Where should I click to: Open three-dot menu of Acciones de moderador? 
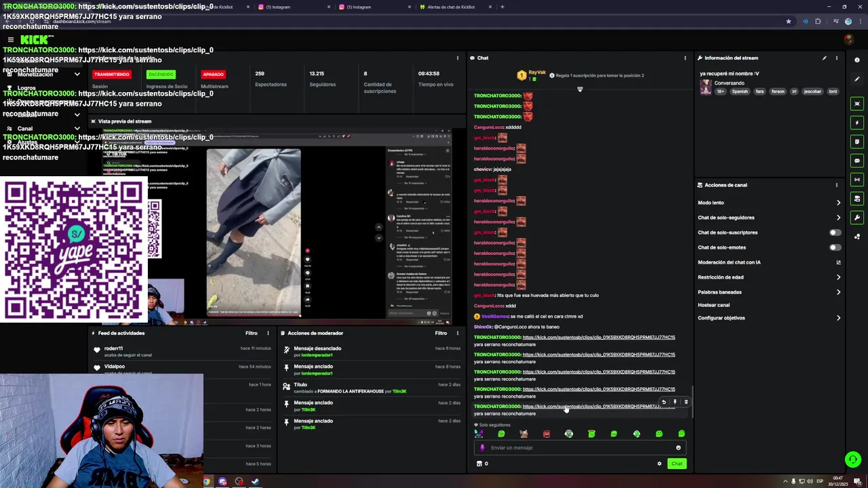[458, 333]
